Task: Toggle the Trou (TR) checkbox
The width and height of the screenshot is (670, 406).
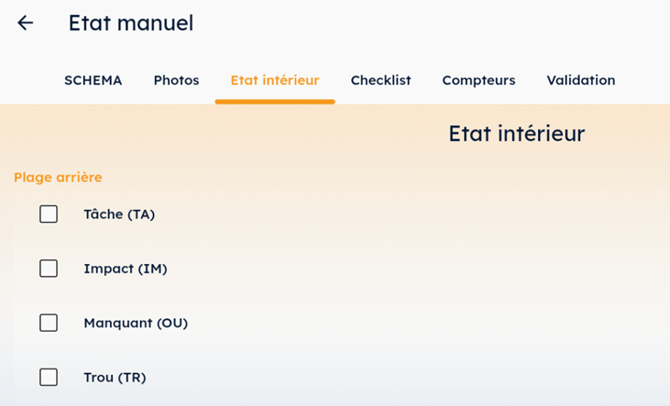Action: click(48, 377)
